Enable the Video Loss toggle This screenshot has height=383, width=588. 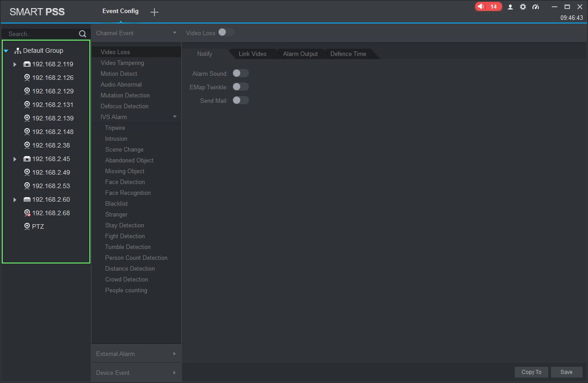click(226, 32)
